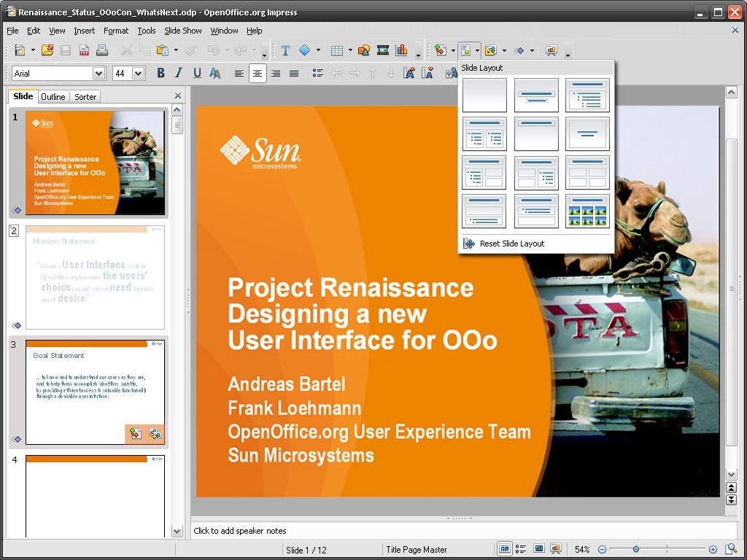Viewport: 747px width, 560px height.
Task: Insert a table with the Table icon
Action: [337, 50]
